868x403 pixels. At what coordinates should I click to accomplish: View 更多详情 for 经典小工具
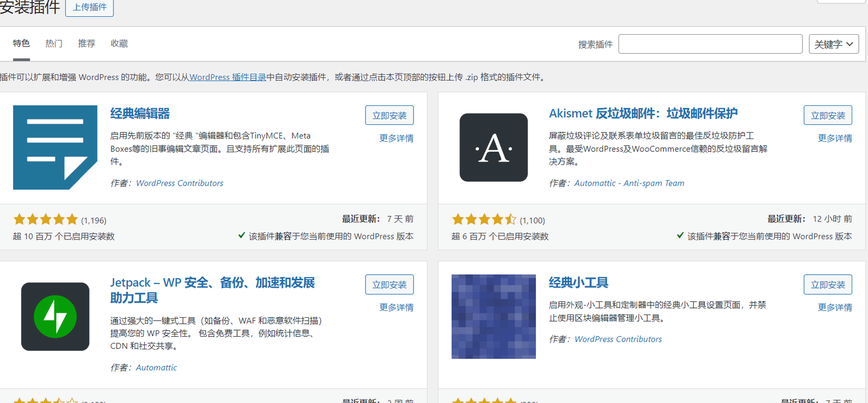[835, 307]
